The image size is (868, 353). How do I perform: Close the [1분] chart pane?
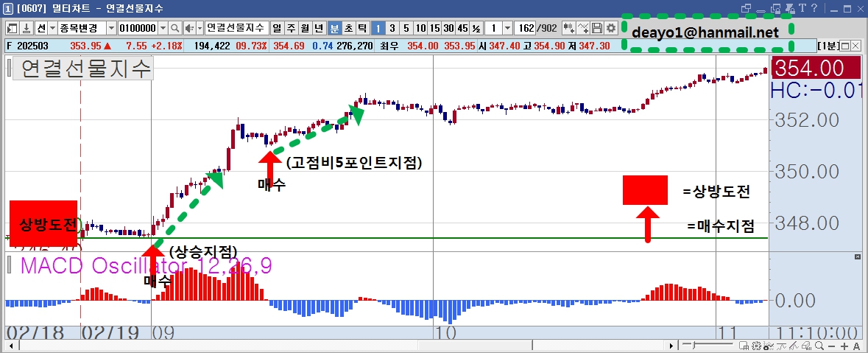(x=855, y=46)
